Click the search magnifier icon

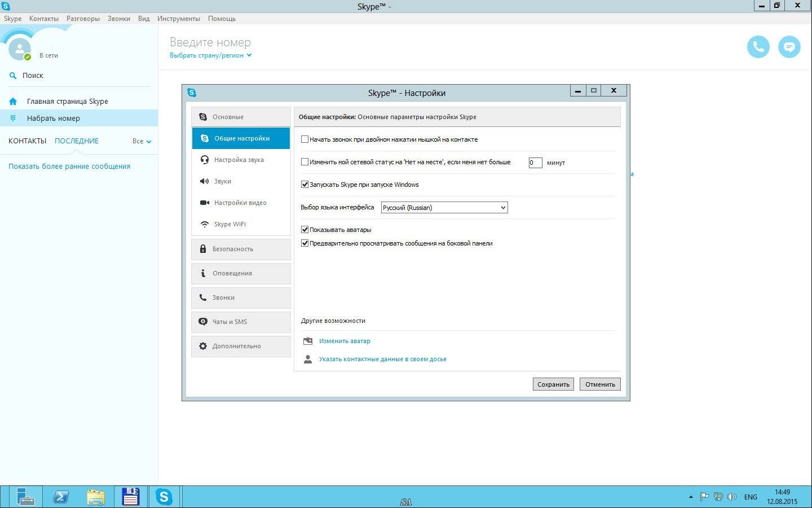[13, 75]
